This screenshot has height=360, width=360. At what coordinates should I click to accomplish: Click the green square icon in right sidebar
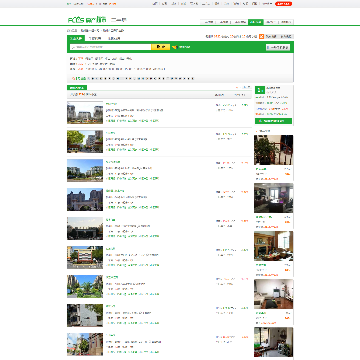coord(260,90)
